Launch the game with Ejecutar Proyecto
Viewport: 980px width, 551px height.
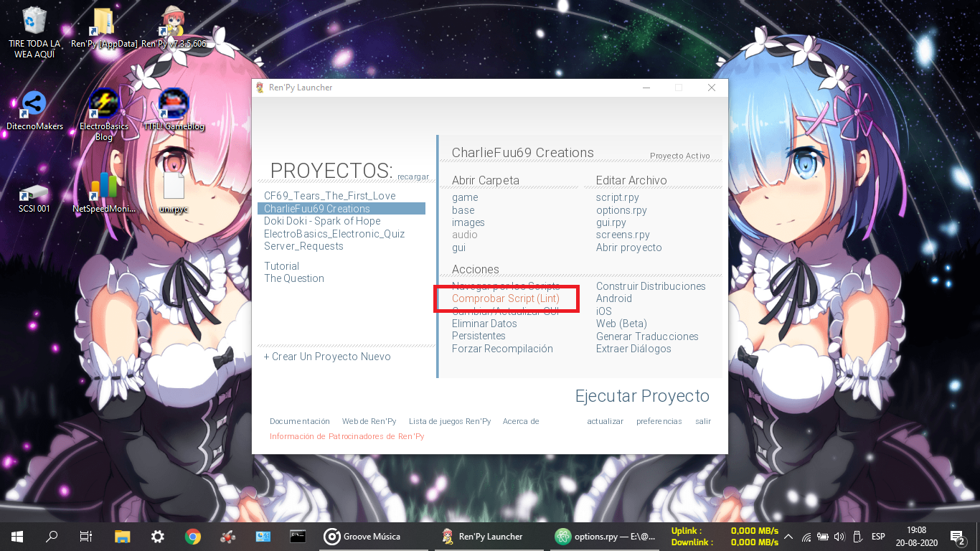click(642, 396)
